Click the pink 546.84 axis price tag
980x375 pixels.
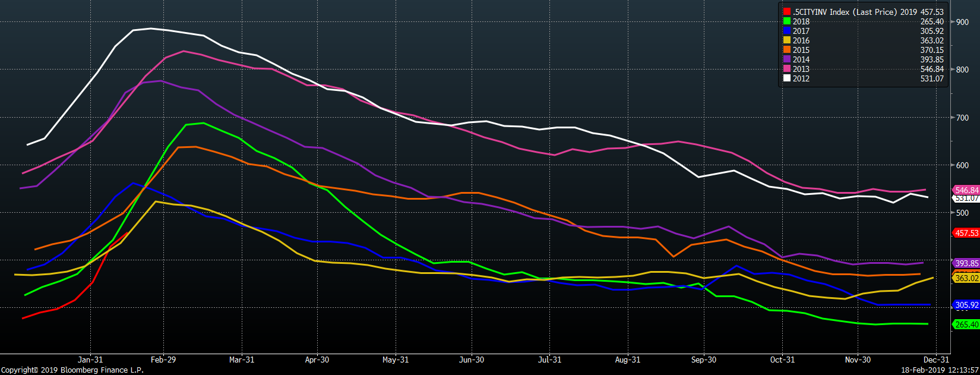coord(966,190)
